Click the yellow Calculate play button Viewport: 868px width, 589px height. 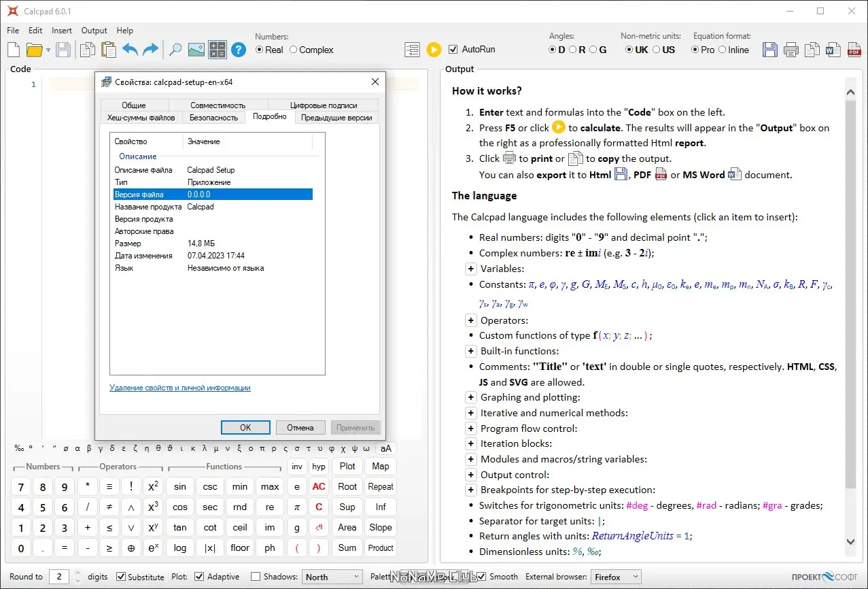coord(434,50)
